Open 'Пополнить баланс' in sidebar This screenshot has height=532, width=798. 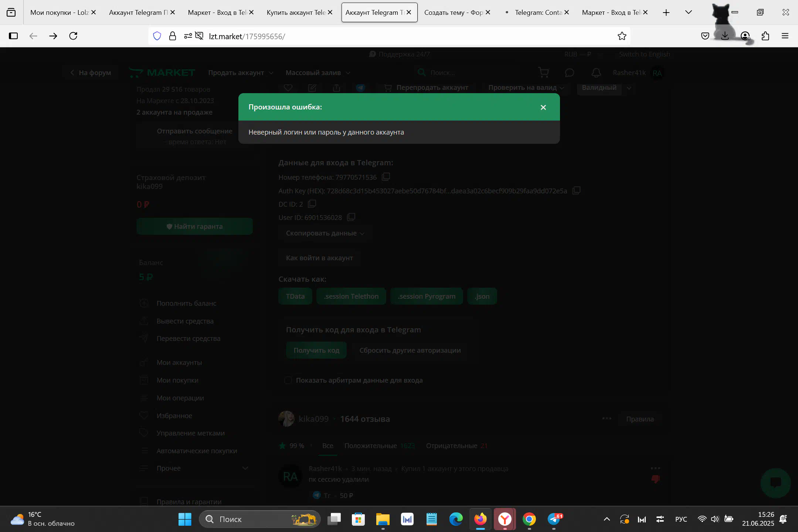pos(186,304)
